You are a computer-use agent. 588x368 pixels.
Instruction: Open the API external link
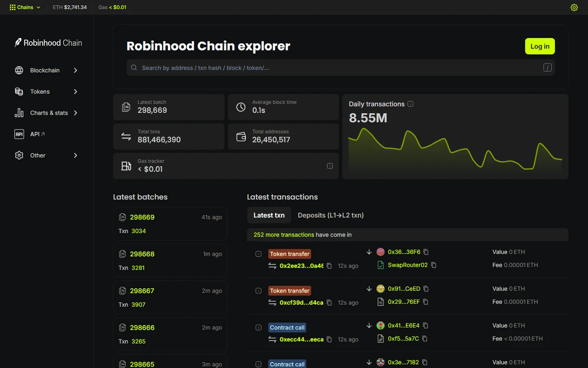[x=30, y=134]
